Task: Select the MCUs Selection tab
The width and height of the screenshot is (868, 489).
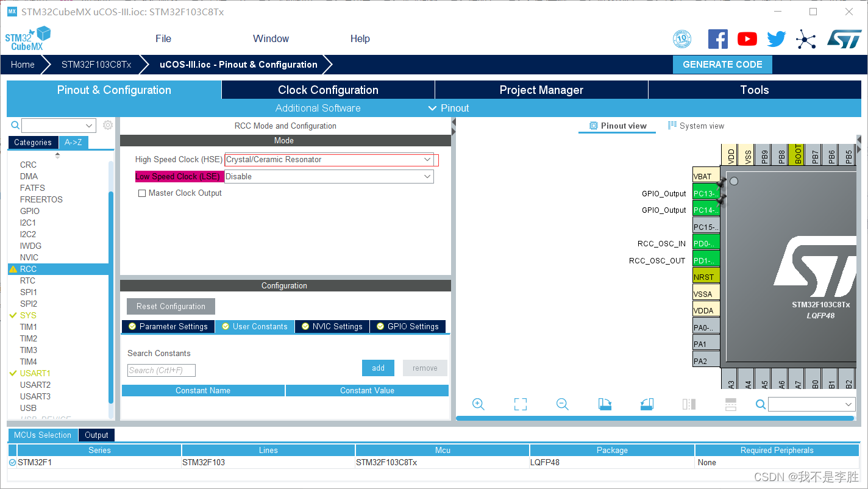Action: pyautogui.click(x=43, y=435)
